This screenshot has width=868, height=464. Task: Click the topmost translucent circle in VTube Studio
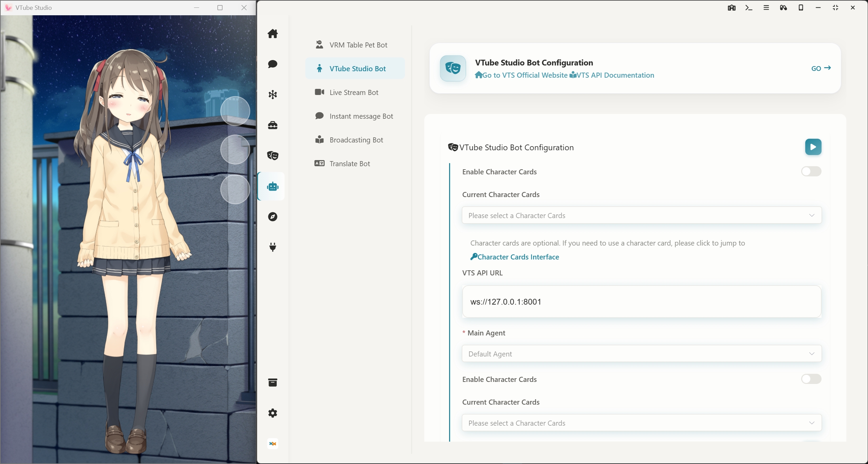(235, 111)
